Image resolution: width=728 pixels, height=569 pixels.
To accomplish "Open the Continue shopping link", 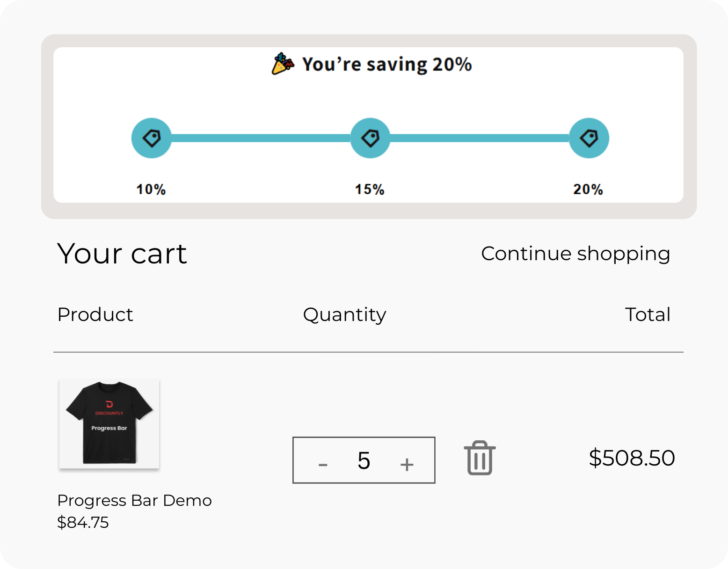I will coord(575,254).
